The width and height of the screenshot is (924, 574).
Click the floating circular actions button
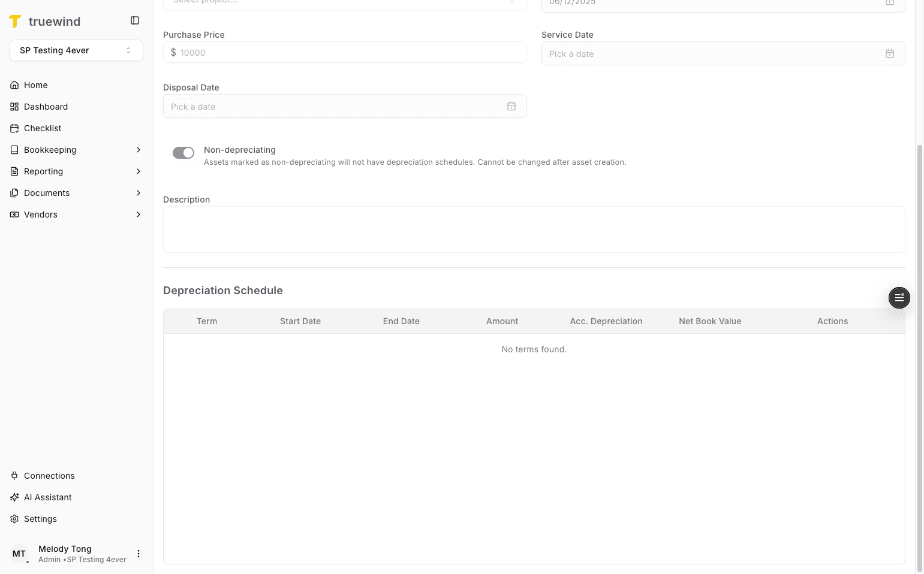click(x=899, y=298)
